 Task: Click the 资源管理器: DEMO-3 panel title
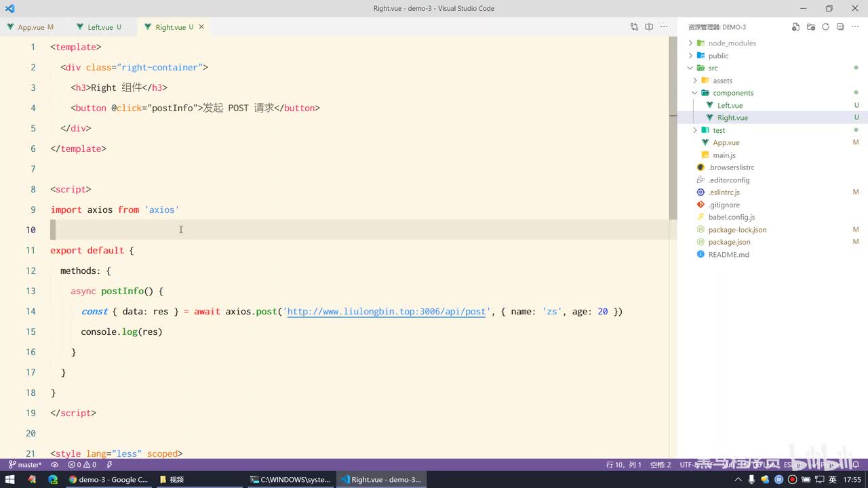click(717, 27)
